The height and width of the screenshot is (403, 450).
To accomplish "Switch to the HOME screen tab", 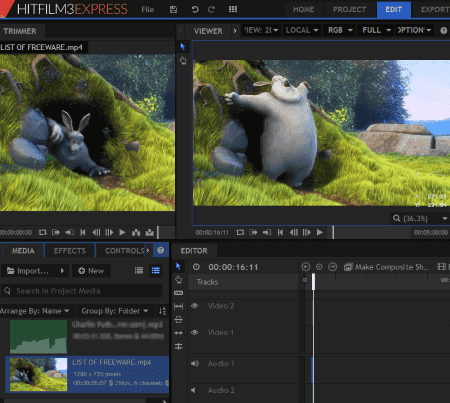I will (303, 9).
